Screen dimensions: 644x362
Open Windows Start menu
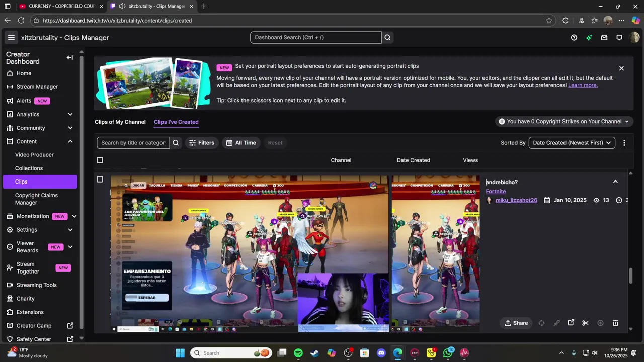(180, 353)
